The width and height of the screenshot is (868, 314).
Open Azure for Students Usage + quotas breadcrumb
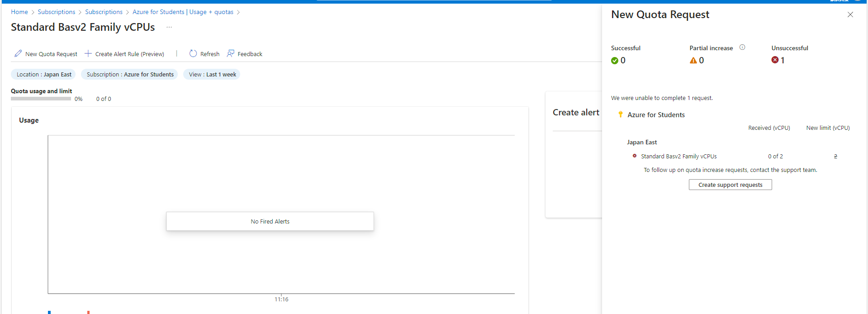pyautogui.click(x=183, y=12)
